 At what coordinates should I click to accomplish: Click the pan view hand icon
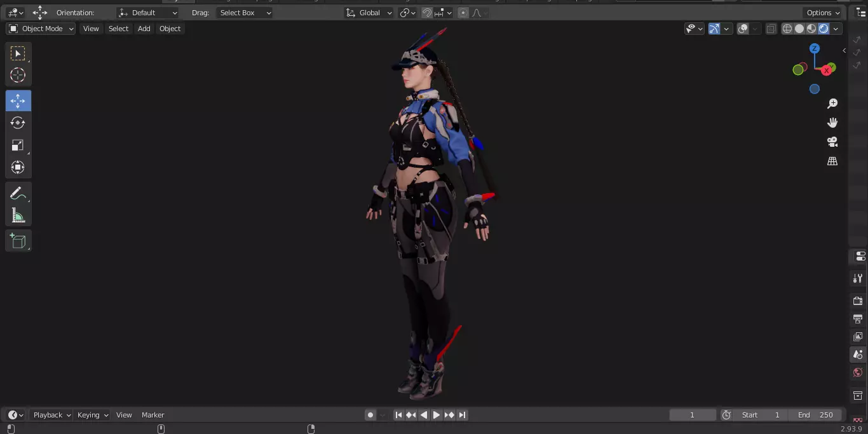pos(832,123)
